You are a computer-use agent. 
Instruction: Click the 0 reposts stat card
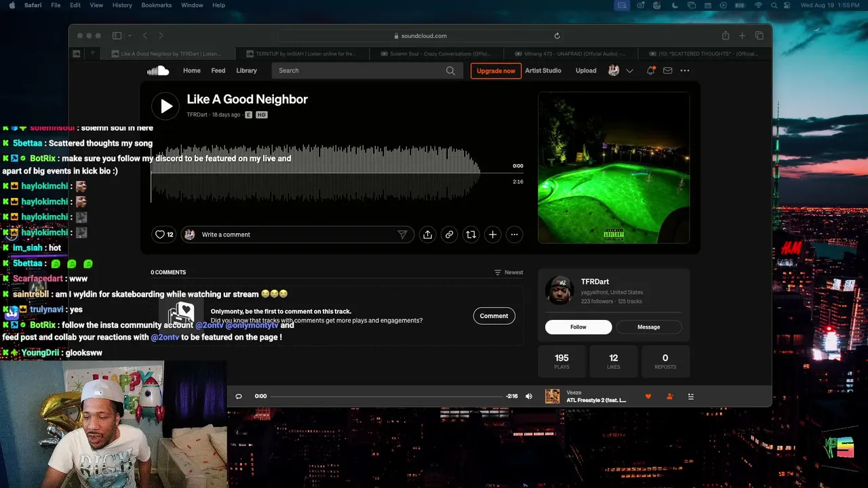(665, 361)
